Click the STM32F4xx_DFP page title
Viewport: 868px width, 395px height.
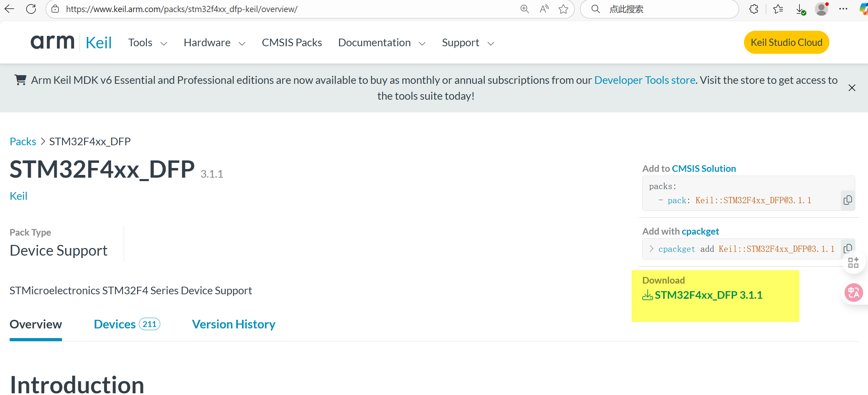point(102,169)
